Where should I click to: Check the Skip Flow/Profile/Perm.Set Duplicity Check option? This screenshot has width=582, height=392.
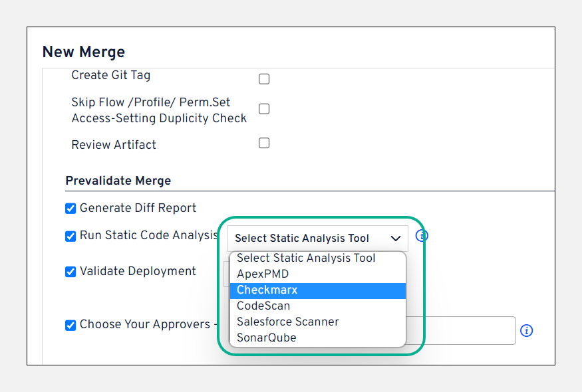click(x=264, y=108)
